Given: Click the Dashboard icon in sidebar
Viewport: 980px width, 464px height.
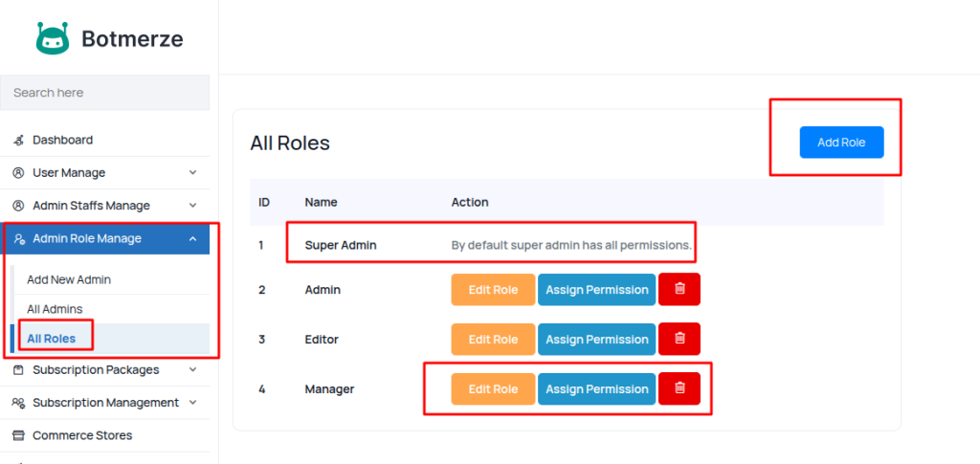Looking at the screenshot, I should (18, 140).
